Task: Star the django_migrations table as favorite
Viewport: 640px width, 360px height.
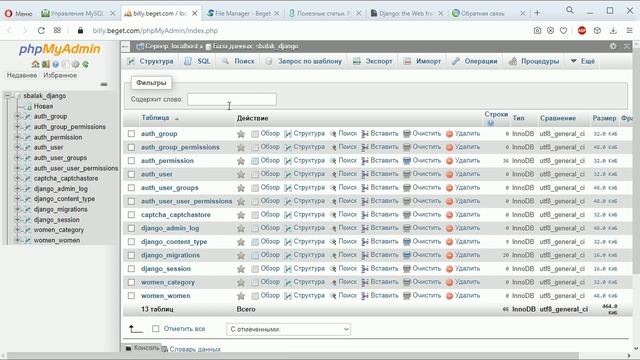Action: coord(241,255)
